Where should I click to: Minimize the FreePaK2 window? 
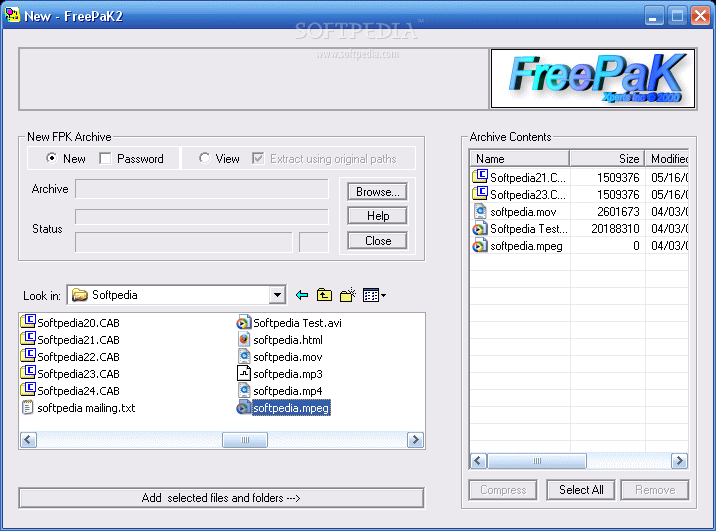coord(654,16)
